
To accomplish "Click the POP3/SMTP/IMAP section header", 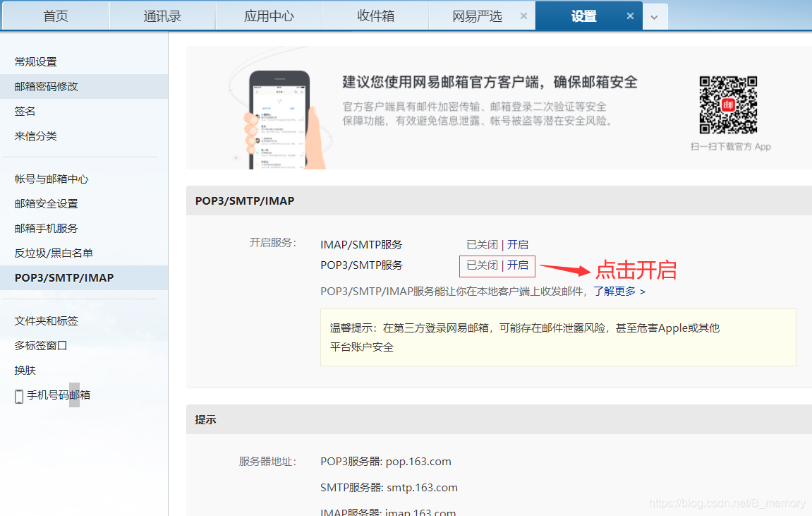I will [x=499, y=201].
